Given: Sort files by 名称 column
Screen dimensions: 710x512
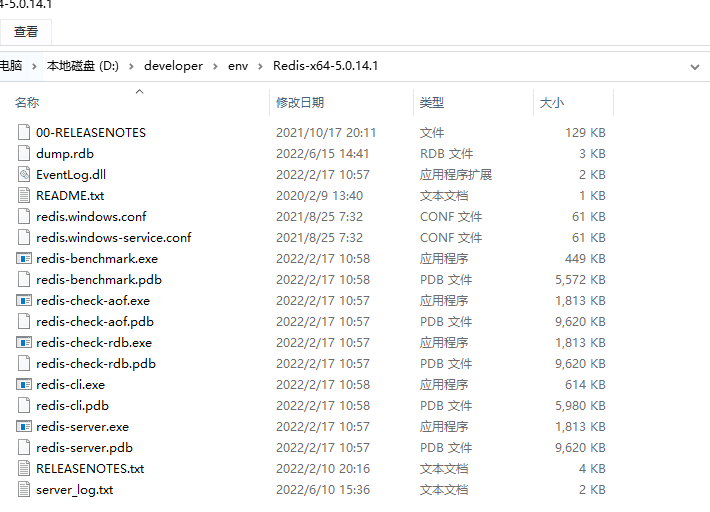Looking at the screenshot, I should 27,103.
